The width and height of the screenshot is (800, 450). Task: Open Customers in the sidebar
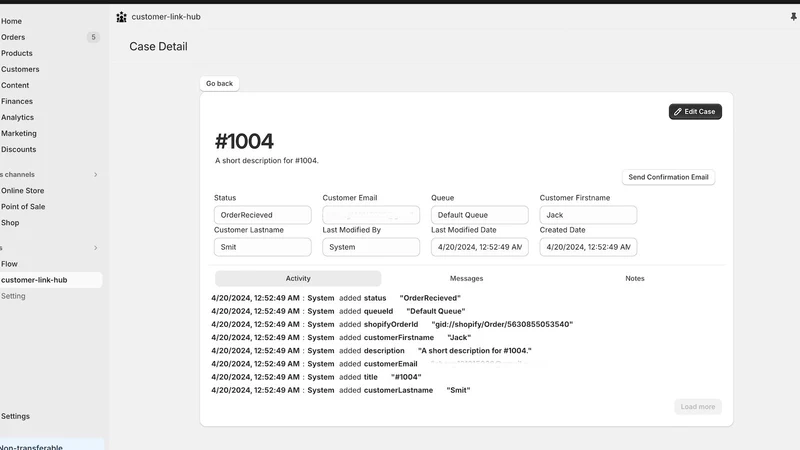[x=20, y=69]
